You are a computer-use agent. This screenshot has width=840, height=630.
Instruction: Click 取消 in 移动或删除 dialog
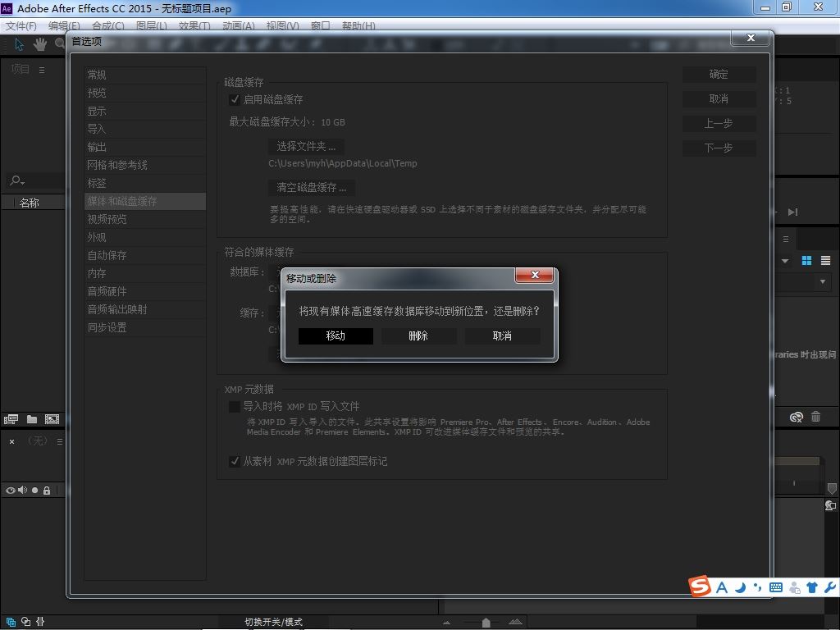502,336
